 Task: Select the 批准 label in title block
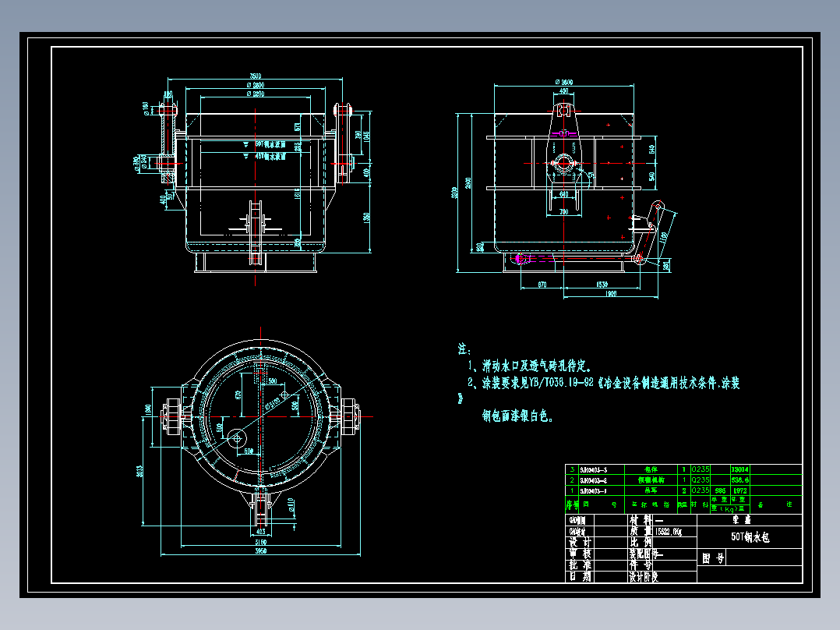pyautogui.click(x=580, y=565)
